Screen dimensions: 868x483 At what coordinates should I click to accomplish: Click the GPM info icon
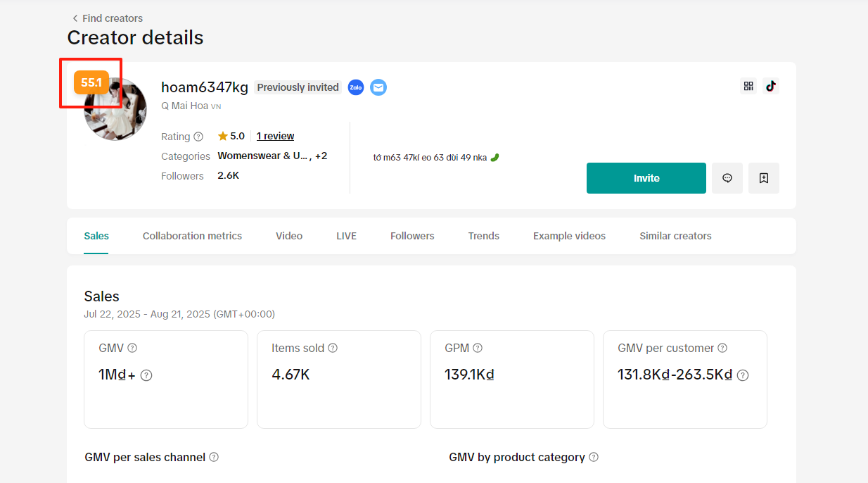coord(478,348)
